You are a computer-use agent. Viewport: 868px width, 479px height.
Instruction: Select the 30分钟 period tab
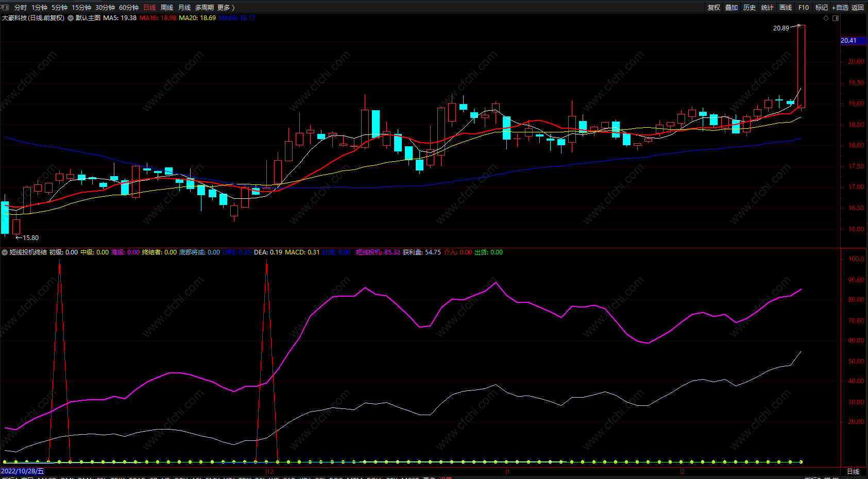105,7
